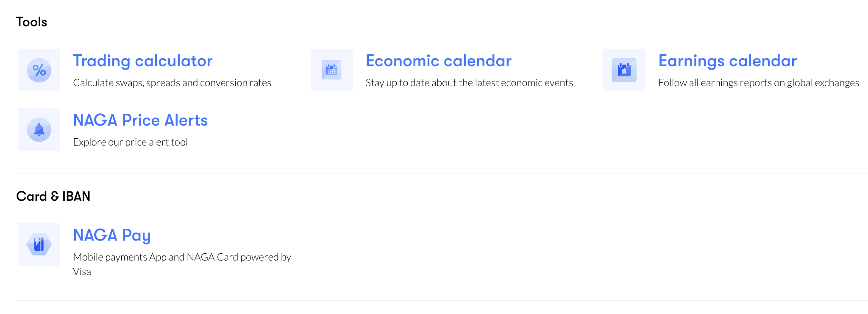Open the Trading calculator link
Screen dimensions: 868x314
[142, 61]
